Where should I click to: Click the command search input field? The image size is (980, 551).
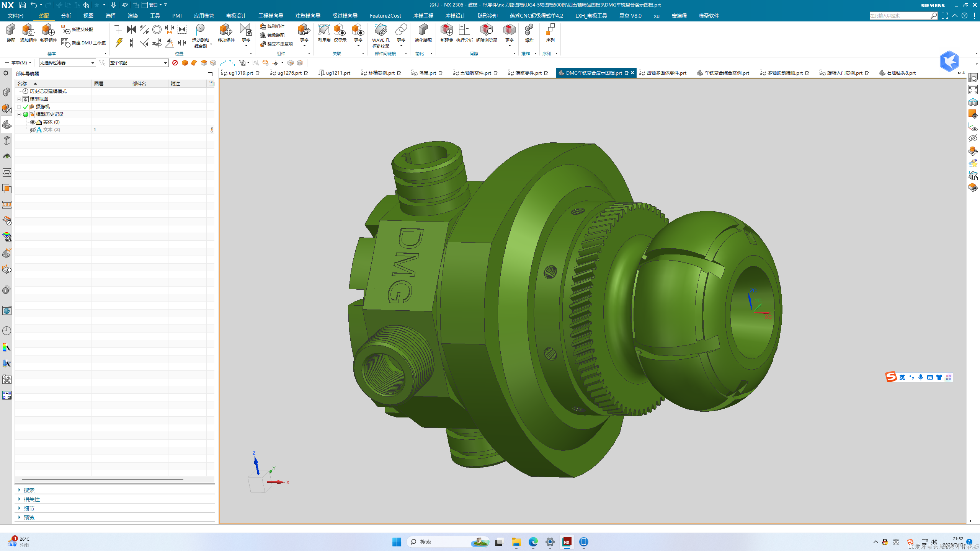click(900, 16)
